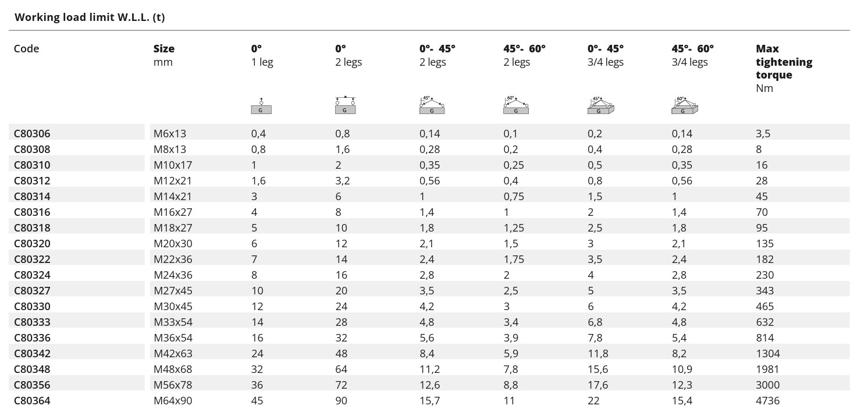Viewport: 868px width, 416px height.
Task: Click the two-leg 0° lift diagram icon
Action: 345,105
